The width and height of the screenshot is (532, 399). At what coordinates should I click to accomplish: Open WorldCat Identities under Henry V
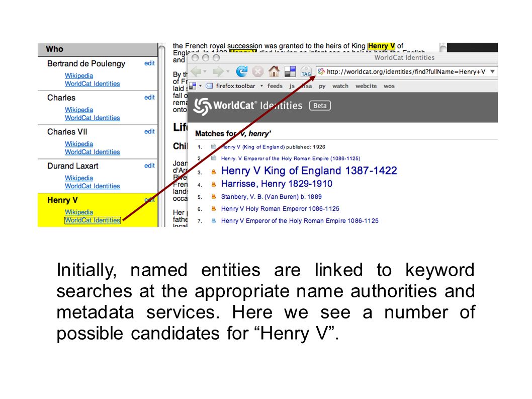tap(93, 220)
